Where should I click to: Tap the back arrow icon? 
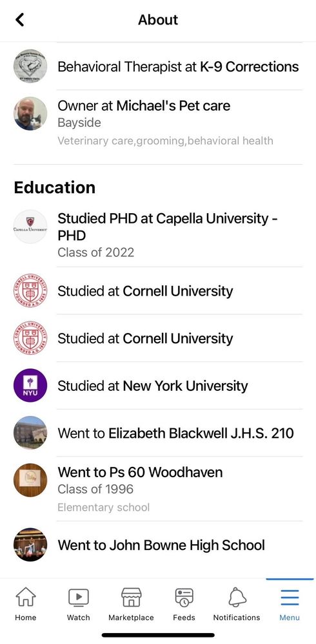click(x=20, y=20)
